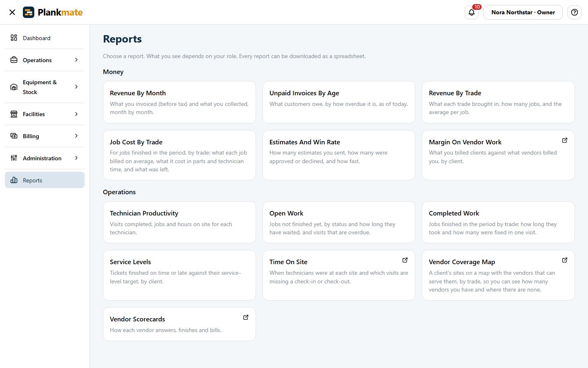Click the notification count badge showing 10

(477, 7)
